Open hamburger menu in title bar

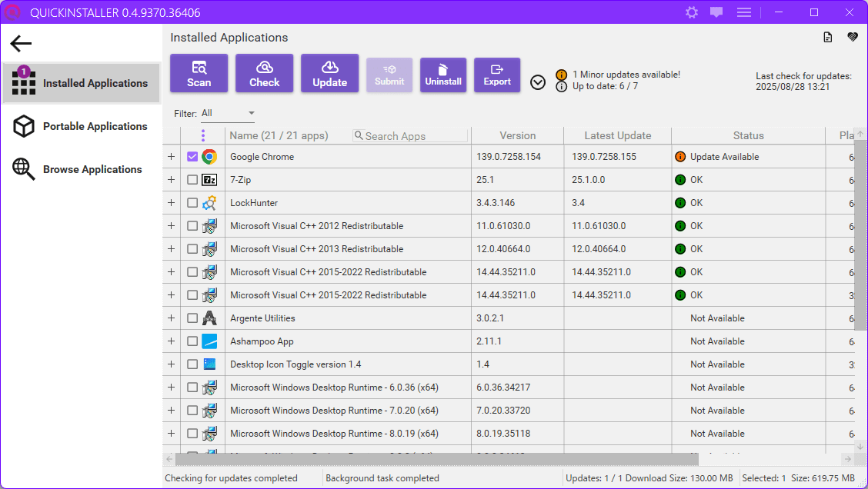coord(744,12)
